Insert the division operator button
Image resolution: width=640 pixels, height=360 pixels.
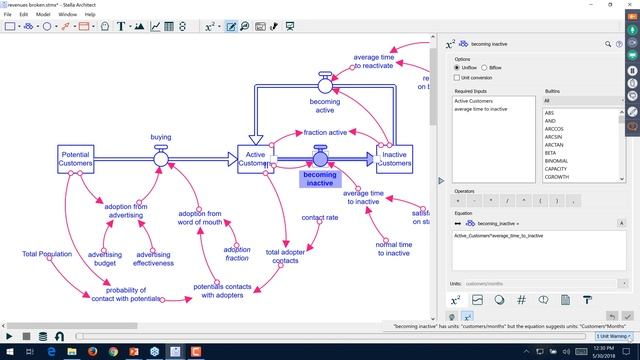coord(507,200)
